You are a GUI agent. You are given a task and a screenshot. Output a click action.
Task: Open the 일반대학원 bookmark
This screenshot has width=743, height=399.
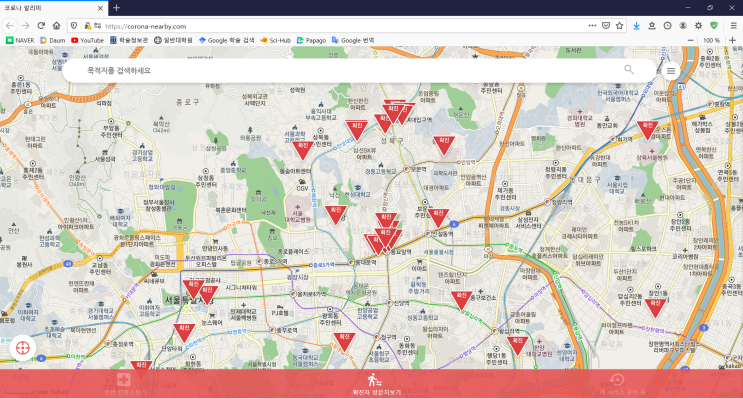173,40
